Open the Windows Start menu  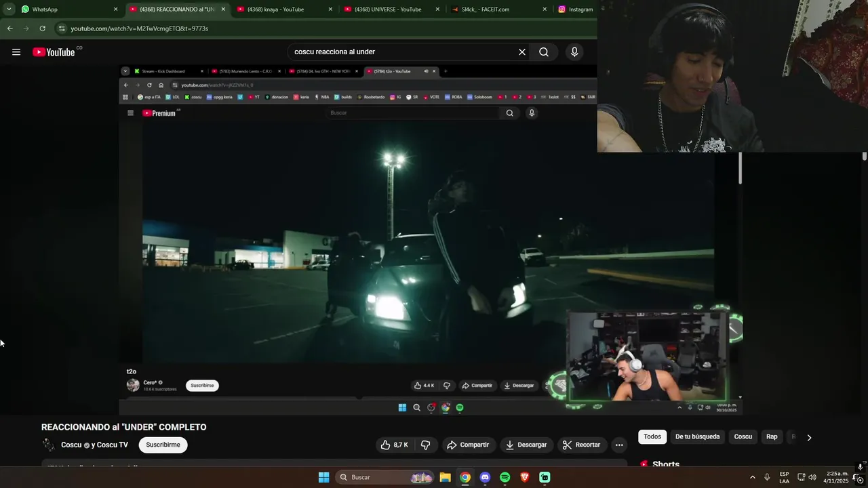[324, 477]
